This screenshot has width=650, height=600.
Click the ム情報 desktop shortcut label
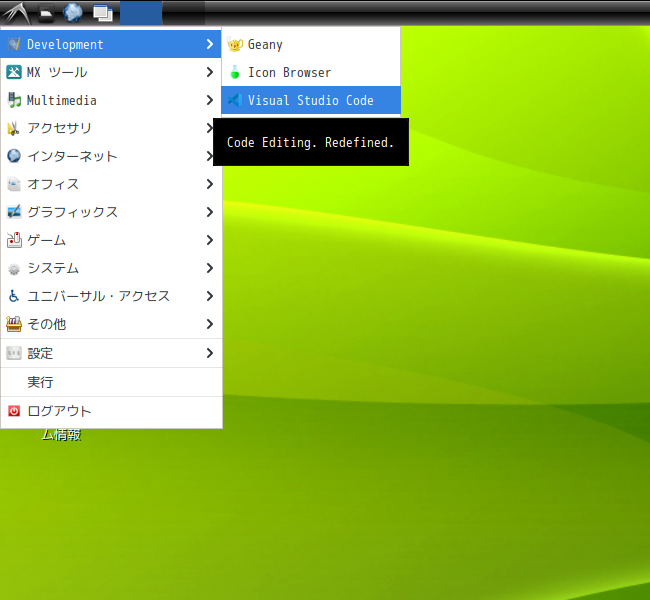pyautogui.click(x=61, y=435)
